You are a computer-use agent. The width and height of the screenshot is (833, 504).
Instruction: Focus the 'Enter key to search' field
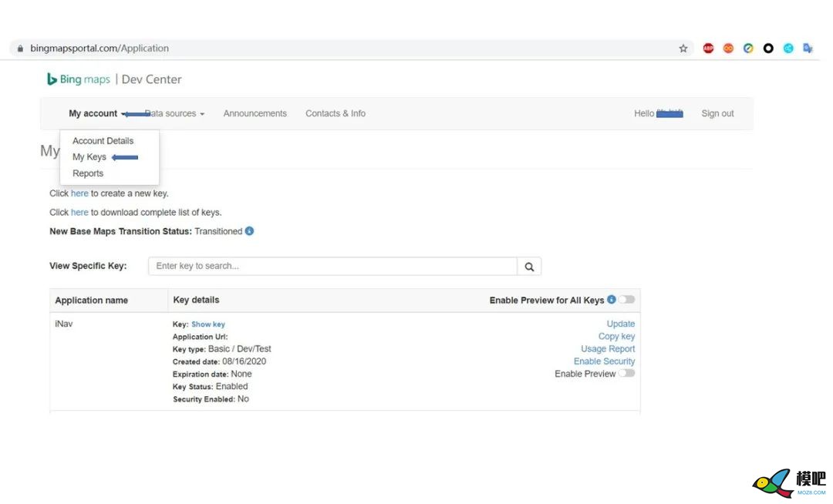[x=332, y=267]
